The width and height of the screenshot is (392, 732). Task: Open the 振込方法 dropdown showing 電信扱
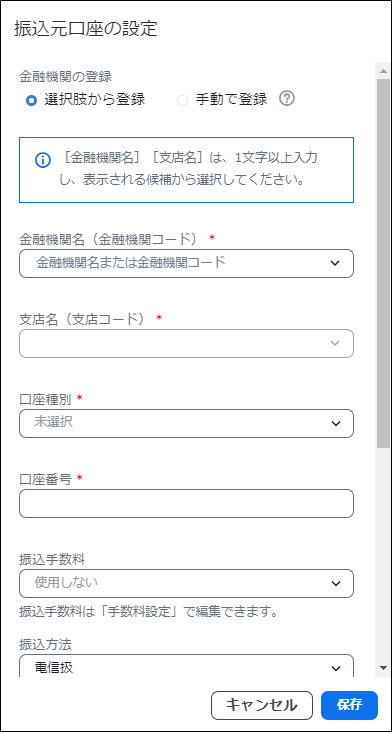186,665
